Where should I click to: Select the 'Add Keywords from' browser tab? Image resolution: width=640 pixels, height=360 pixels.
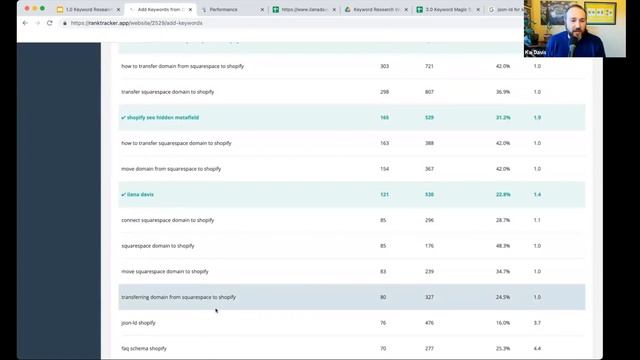[160, 9]
